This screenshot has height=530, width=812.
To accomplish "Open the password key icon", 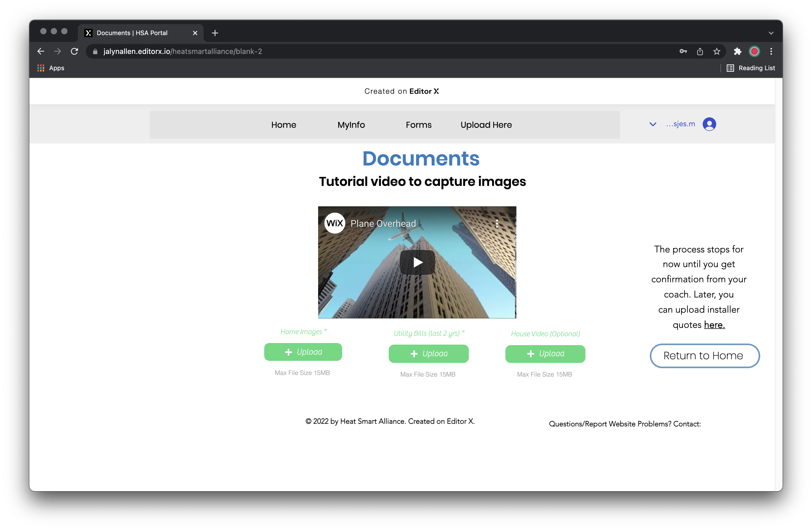I will point(683,51).
